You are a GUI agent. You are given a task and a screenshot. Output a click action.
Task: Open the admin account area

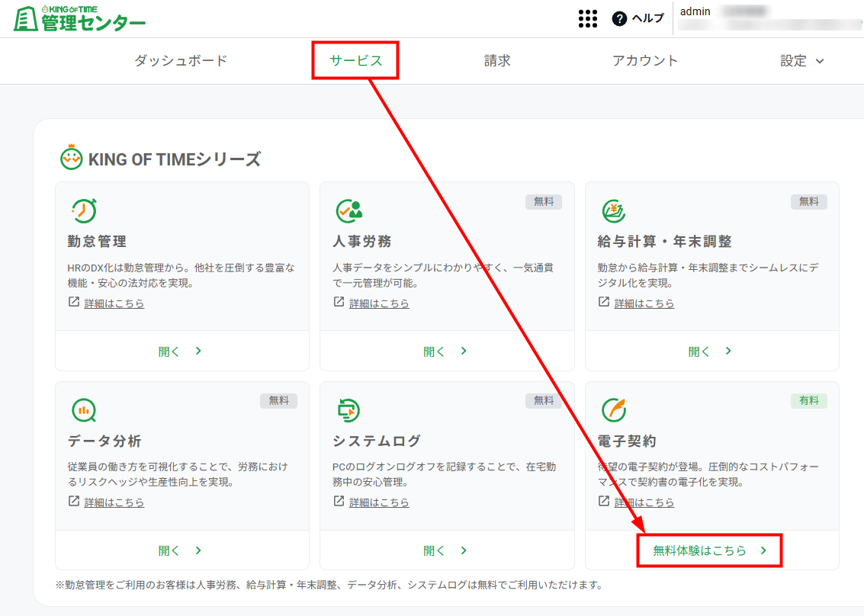click(769, 18)
